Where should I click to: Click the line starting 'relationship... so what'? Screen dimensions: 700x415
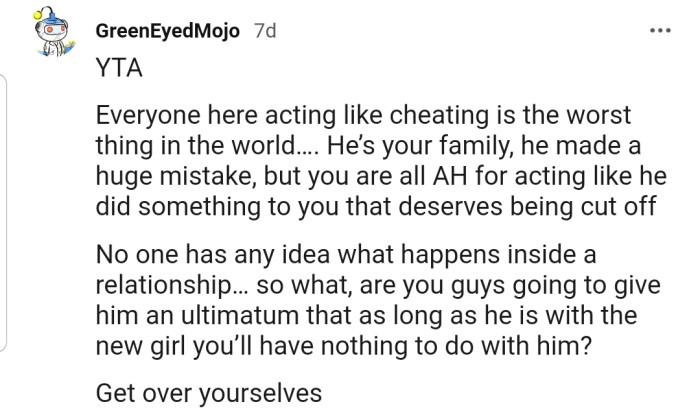point(378,285)
